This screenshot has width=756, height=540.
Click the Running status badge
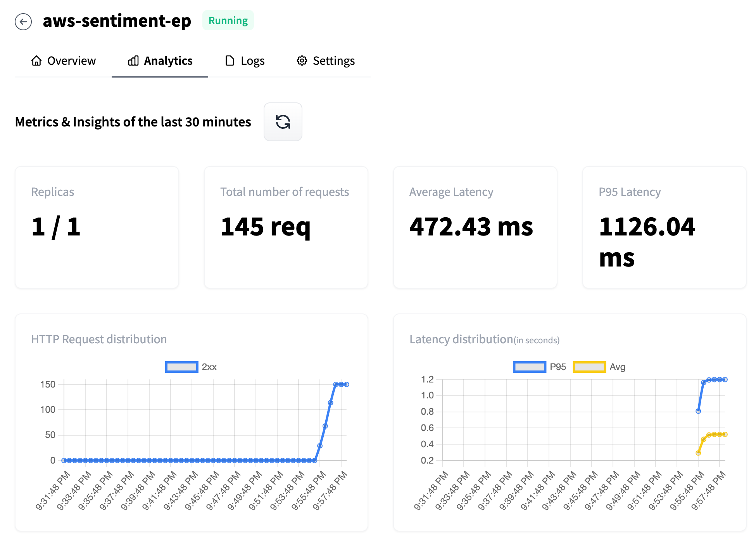[228, 21]
